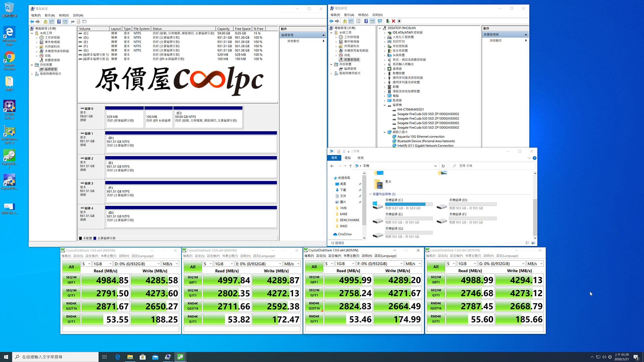Open BENCHMARK folder in File Explorer sidebar

click(349, 220)
